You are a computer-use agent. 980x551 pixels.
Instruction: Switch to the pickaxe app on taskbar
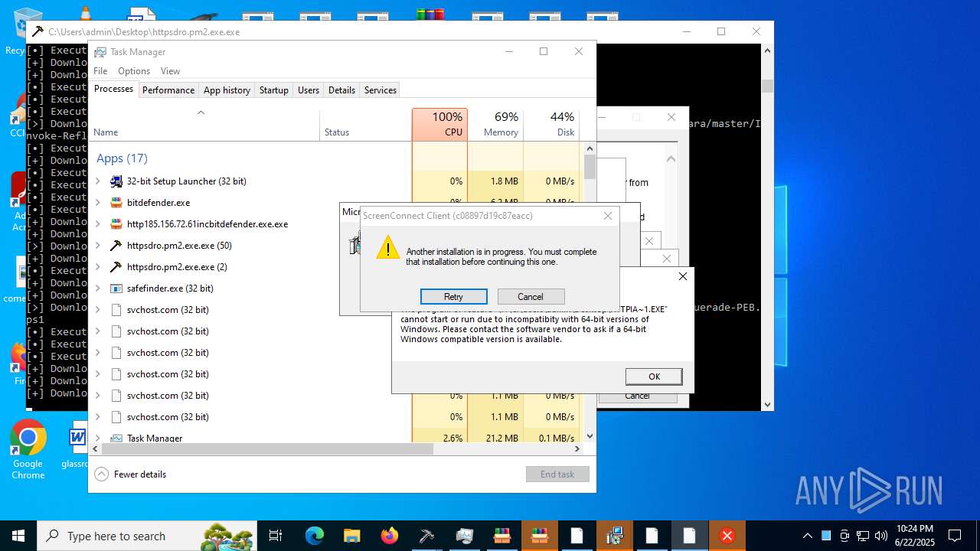426,536
